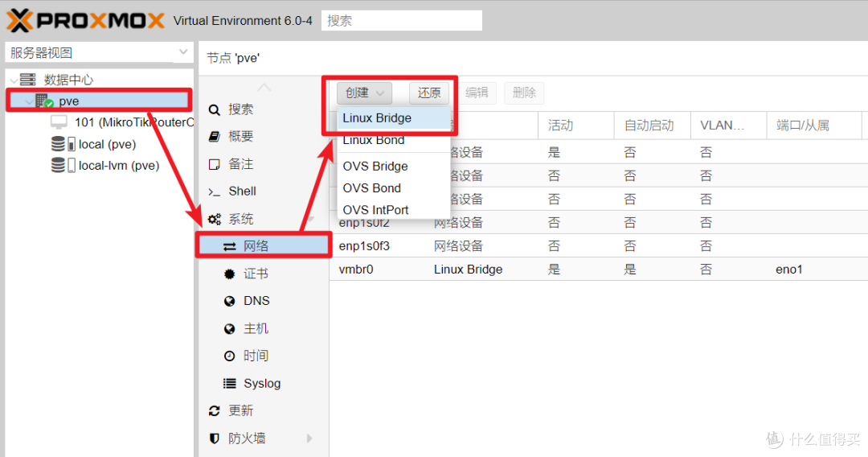The image size is (868, 457).
Task: Click the network exchange arrows icon
Action: coord(229,246)
